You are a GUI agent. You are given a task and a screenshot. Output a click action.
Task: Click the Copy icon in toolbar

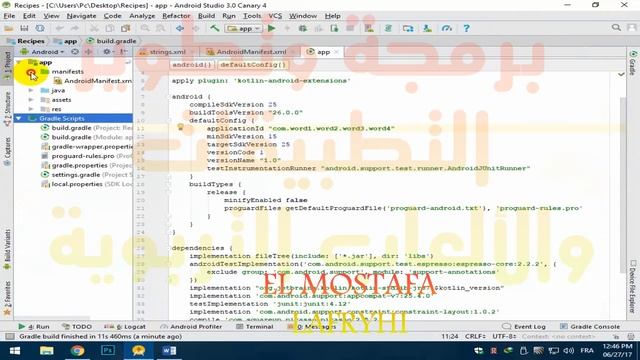click(x=110, y=28)
